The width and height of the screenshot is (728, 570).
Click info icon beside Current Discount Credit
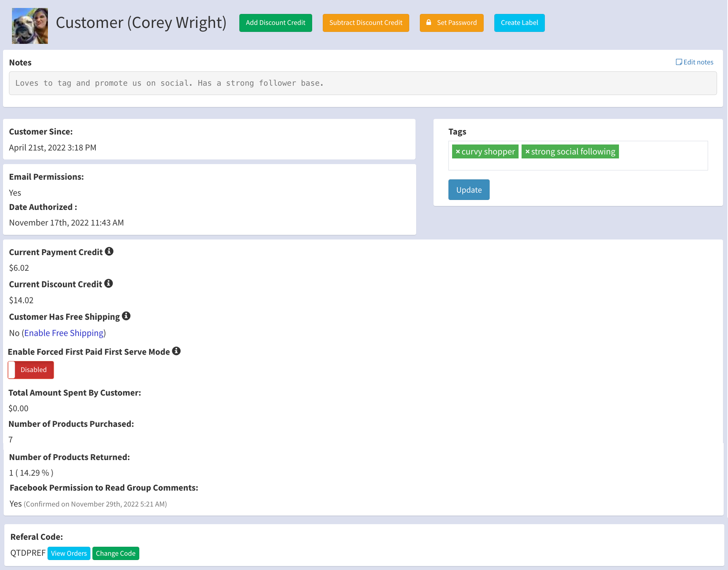point(108,283)
